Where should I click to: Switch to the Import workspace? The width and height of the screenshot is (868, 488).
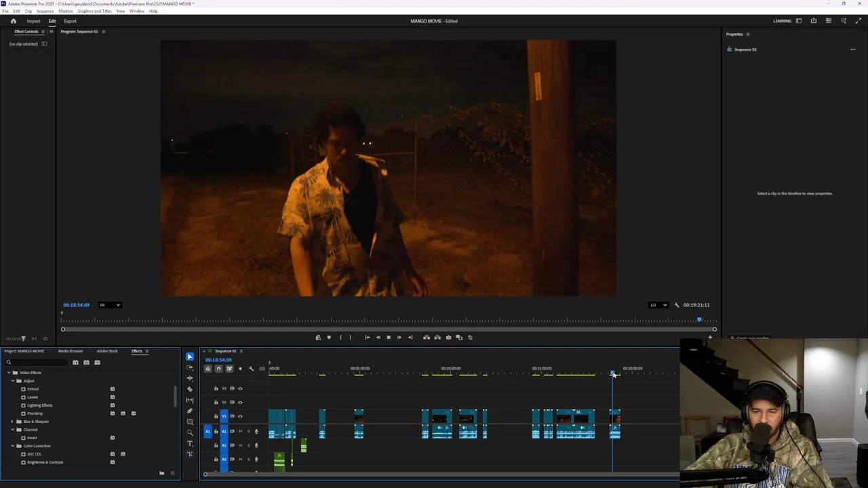[x=33, y=21]
